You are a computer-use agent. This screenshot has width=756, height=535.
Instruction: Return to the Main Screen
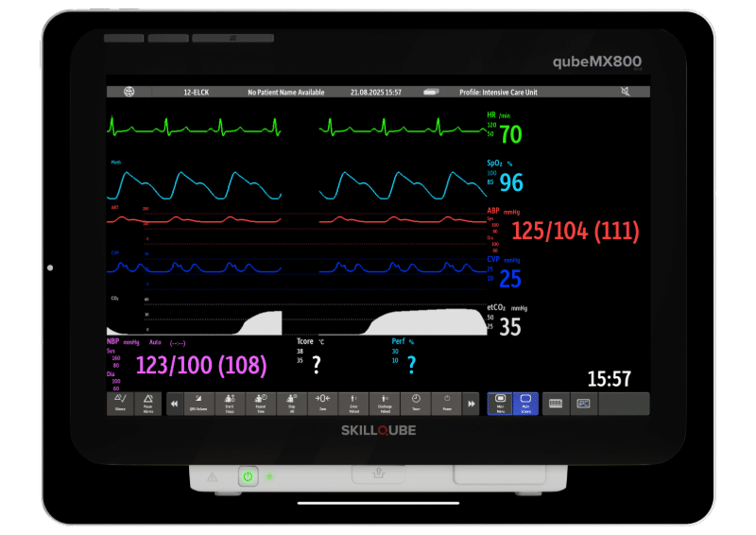click(x=525, y=404)
